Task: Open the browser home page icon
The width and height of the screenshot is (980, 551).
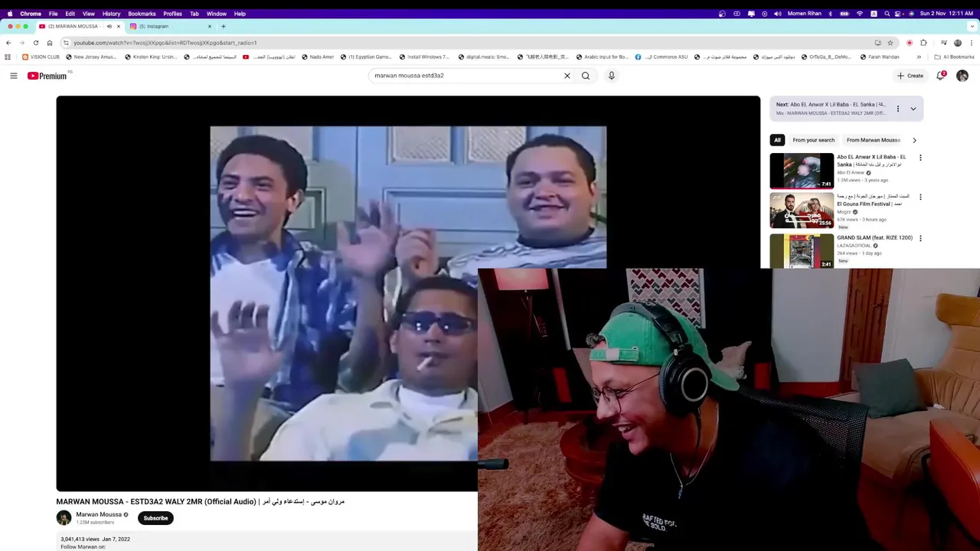Action: 50,43
